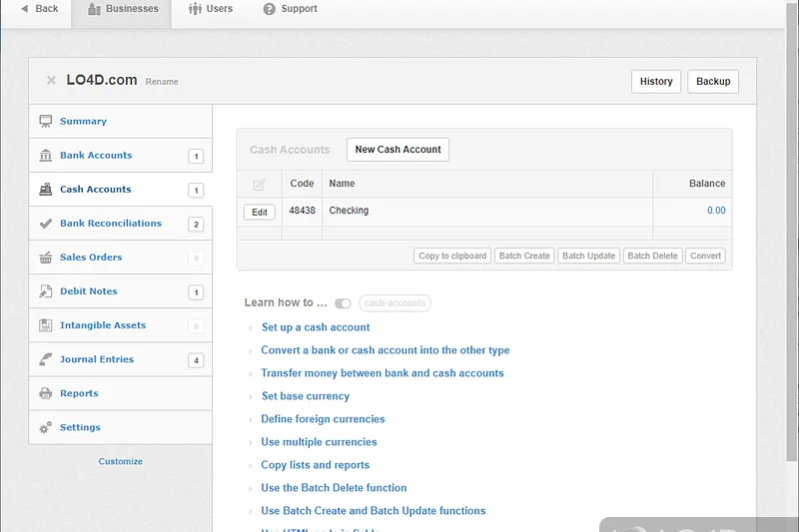Image resolution: width=799 pixels, height=532 pixels.
Task: Click the Debit Notes document icon
Action: tap(46, 291)
